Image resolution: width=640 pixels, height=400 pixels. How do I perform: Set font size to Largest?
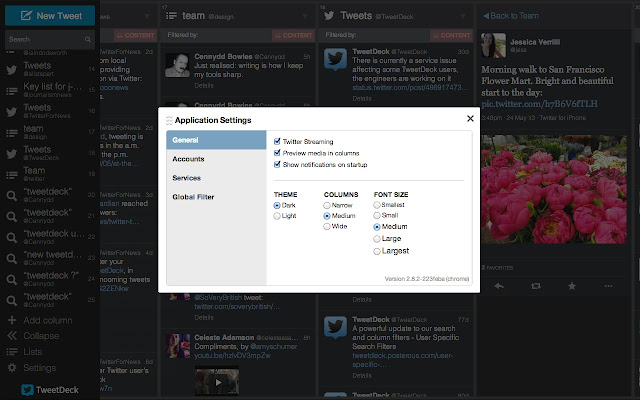(377, 251)
